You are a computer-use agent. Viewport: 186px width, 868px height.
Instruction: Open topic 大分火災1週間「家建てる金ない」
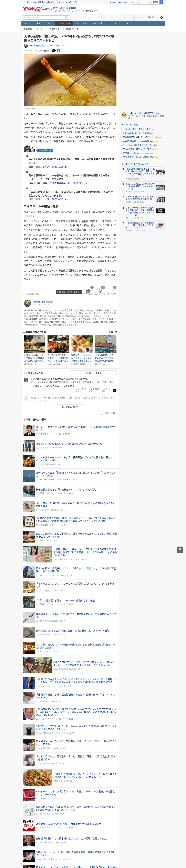(138, 129)
